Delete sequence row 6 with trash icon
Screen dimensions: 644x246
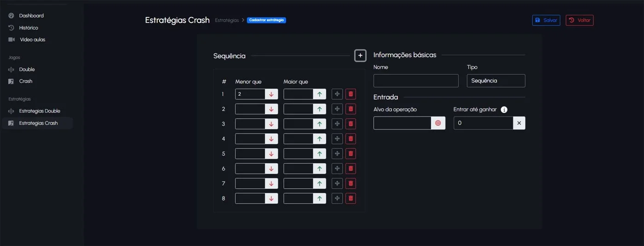click(351, 169)
